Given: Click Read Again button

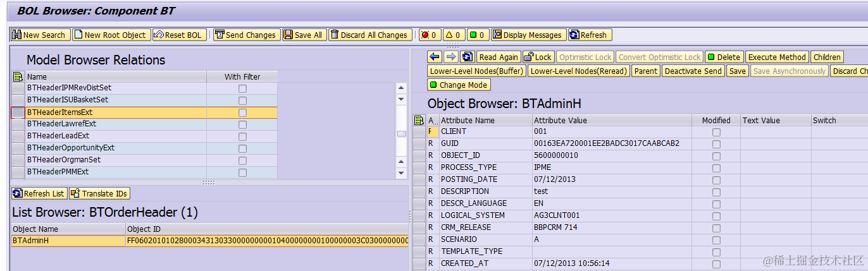Looking at the screenshot, I should [499, 57].
